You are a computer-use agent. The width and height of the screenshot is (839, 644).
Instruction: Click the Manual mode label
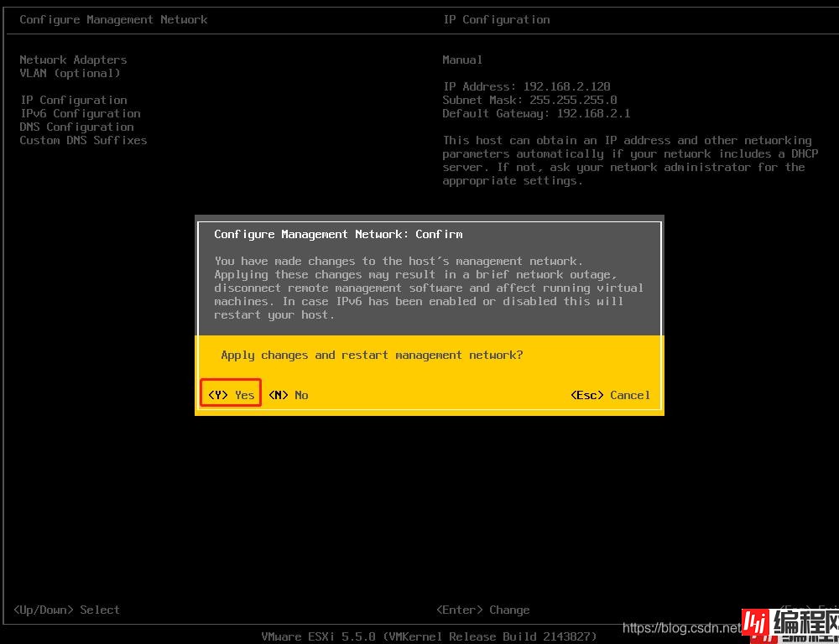point(462,60)
